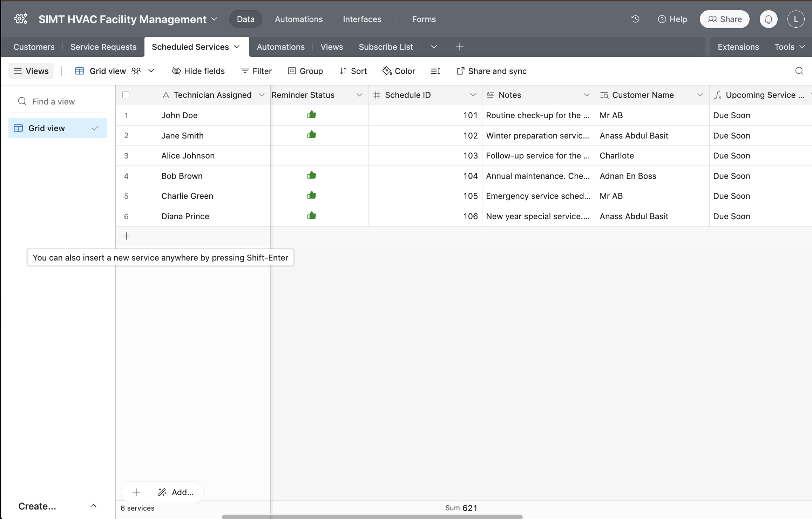Expand Technician Assigned column dropdown arrow

tap(261, 95)
